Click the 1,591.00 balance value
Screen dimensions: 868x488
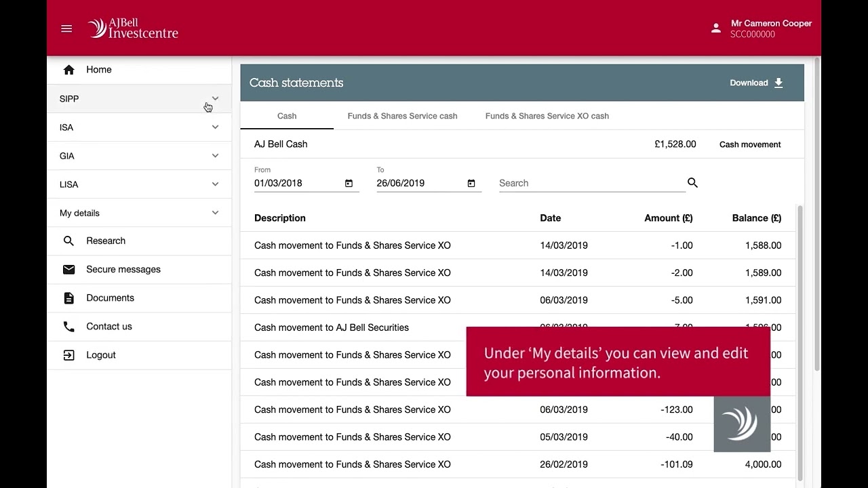click(x=763, y=300)
